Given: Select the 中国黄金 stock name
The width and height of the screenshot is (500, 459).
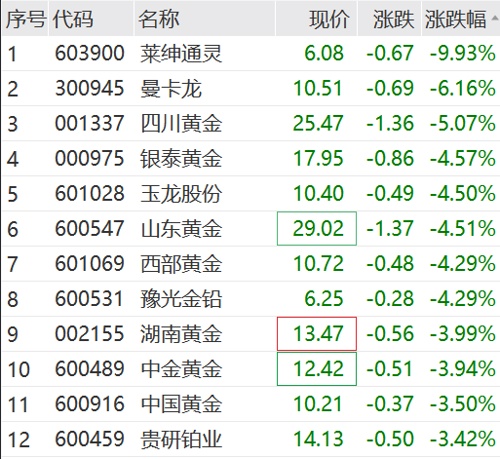Looking at the screenshot, I should coord(181,404).
